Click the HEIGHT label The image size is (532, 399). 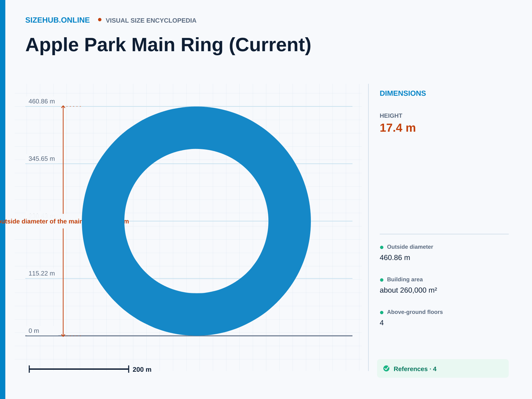coord(391,116)
